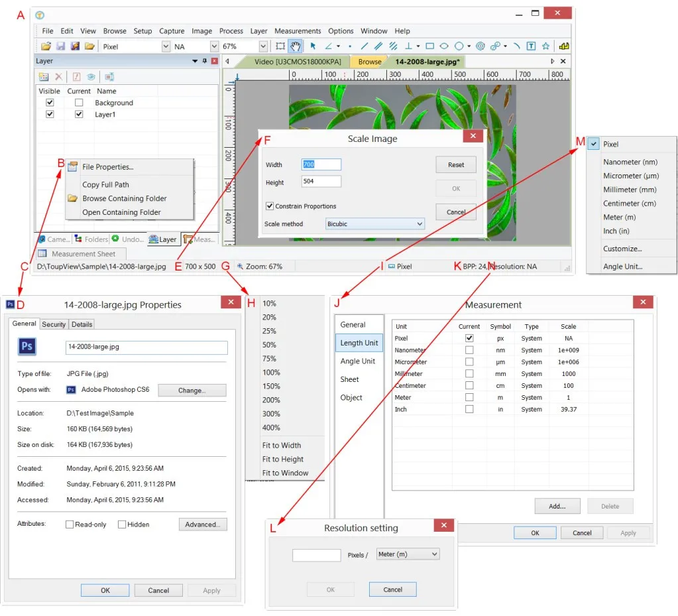Click the Advanced... button in Properties
The height and width of the screenshot is (616, 678).
(203, 524)
